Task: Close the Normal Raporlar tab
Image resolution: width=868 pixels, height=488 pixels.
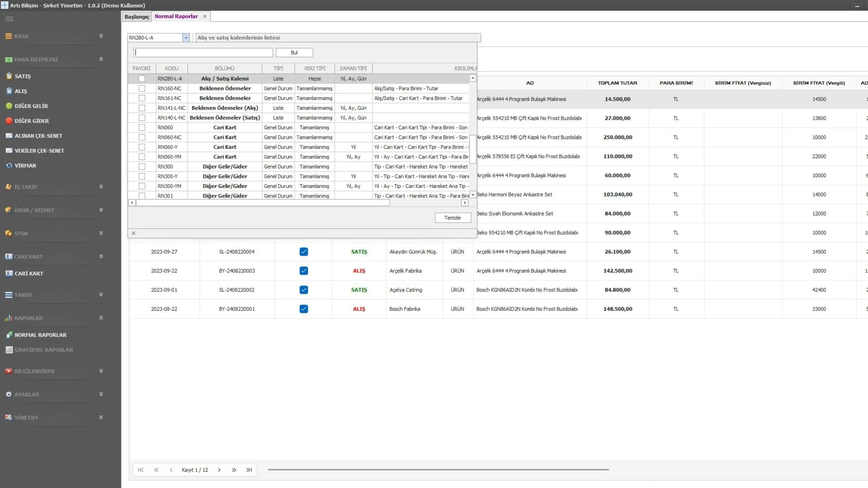Action: 205,16
